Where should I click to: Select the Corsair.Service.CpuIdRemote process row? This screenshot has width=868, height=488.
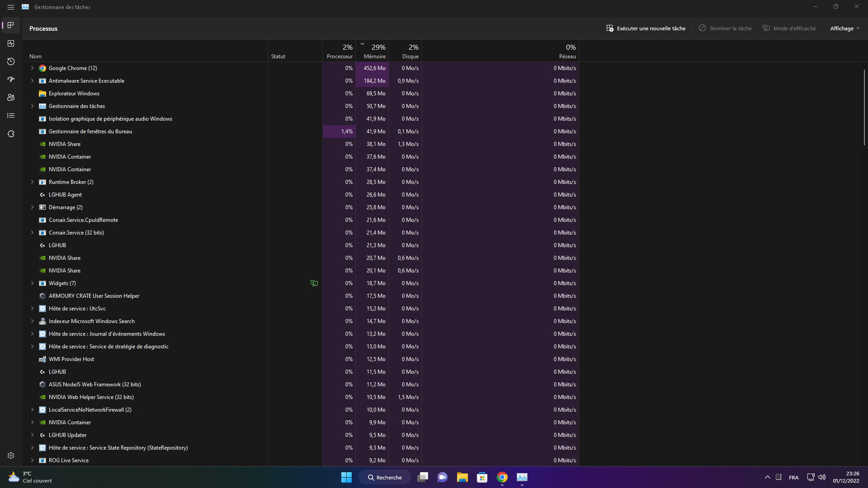click(x=301, y=220)
